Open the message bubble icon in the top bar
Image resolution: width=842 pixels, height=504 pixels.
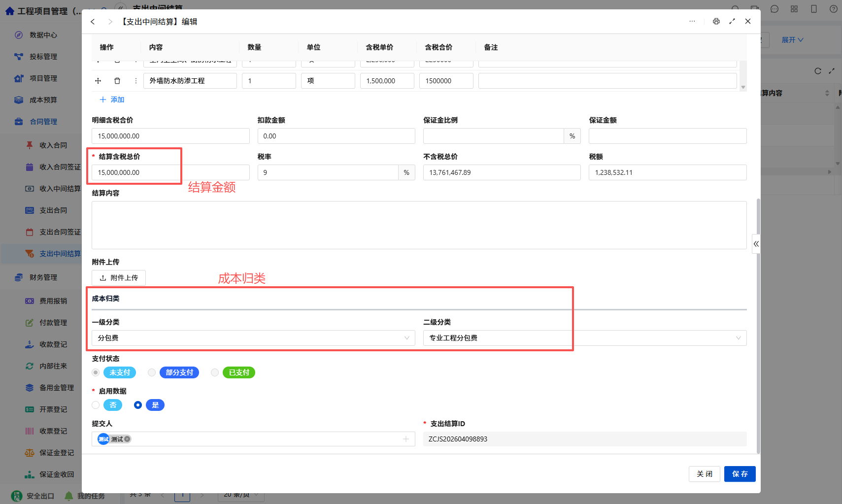(775, 9)
